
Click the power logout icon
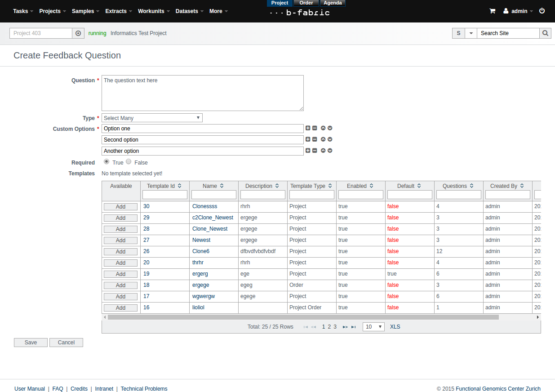[x=542, y=11]
